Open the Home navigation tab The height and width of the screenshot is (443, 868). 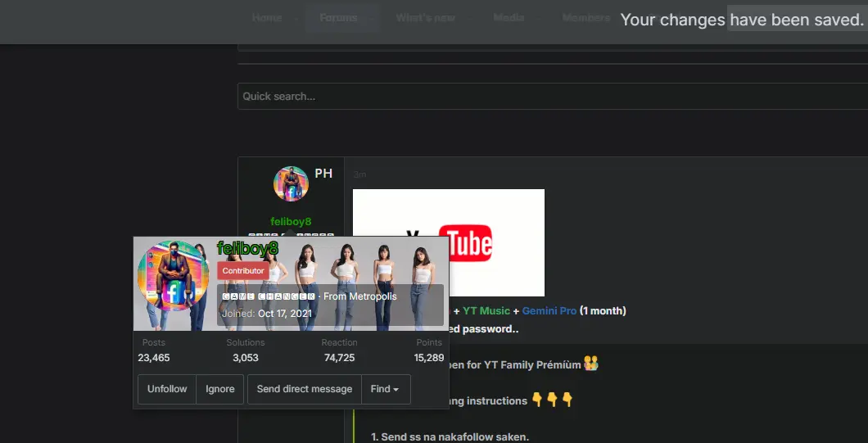267,18
